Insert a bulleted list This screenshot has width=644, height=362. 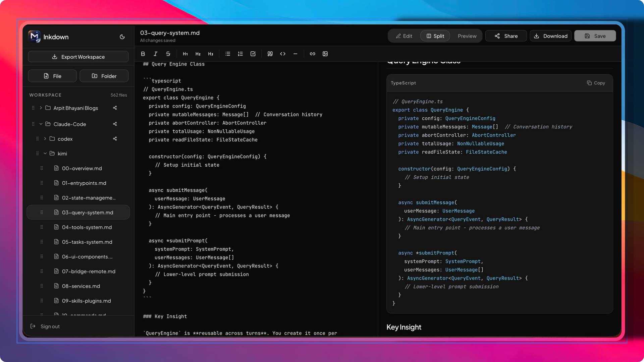228,54
